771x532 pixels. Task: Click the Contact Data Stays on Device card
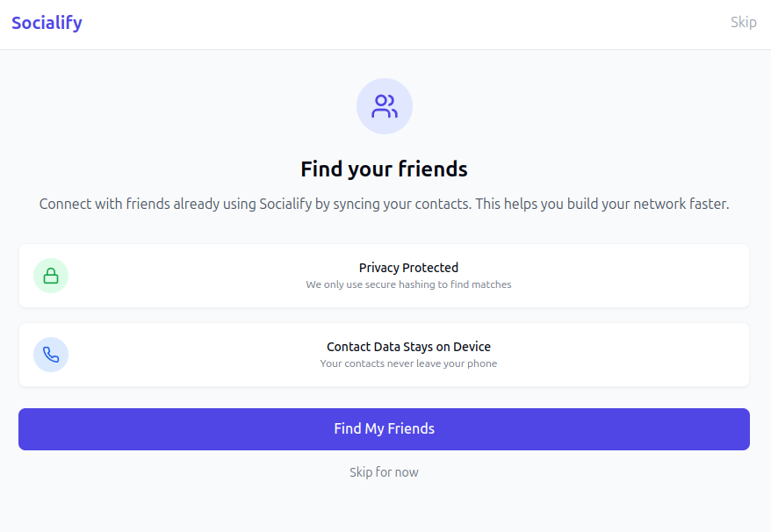tap(384, 354)
